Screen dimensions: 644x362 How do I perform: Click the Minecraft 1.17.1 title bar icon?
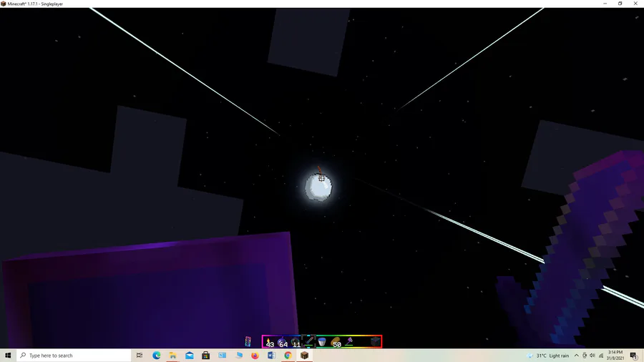coord(4,4)
